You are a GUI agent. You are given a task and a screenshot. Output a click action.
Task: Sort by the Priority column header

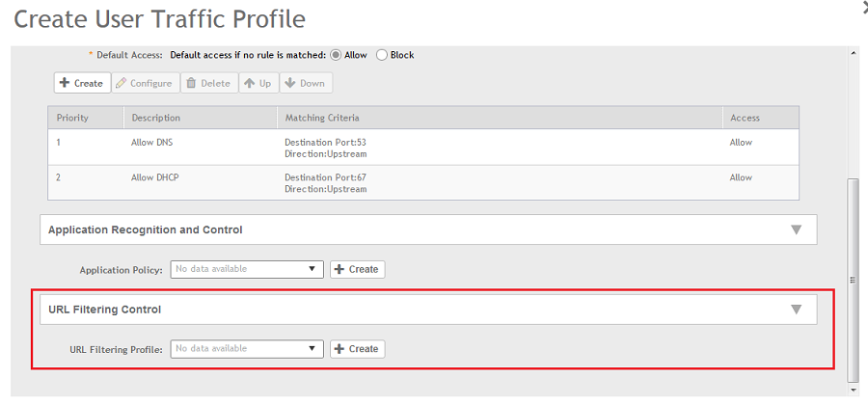73,118
